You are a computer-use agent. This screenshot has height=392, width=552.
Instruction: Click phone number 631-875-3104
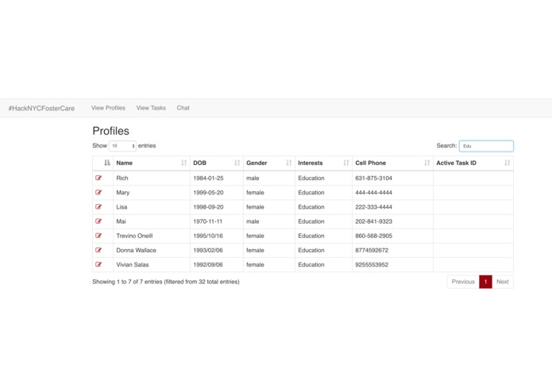373,178
